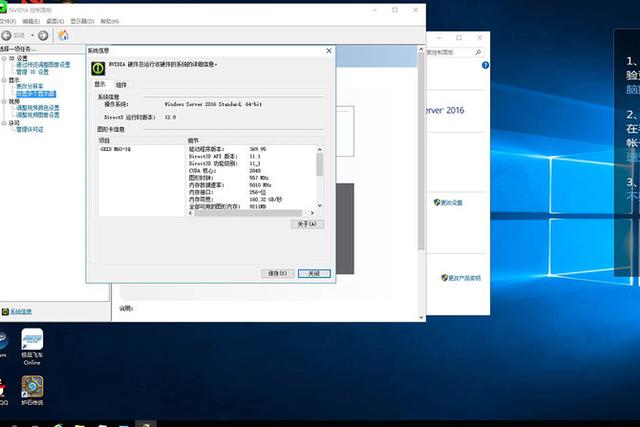640x427 pixels.
Task: Select the 显示 tab in dialog
Action: coord(100,85)
